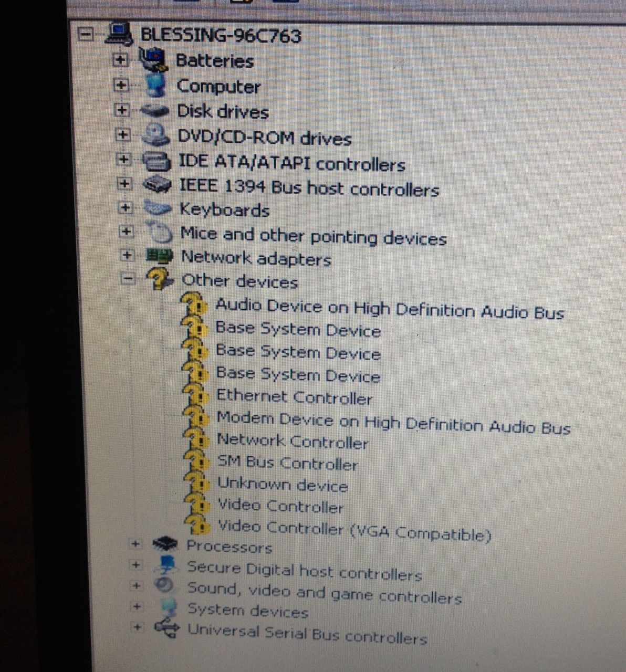Click the Sound, video and game controllers icon
This screenshot has height=672, width=626.
(x=165, y=585)
